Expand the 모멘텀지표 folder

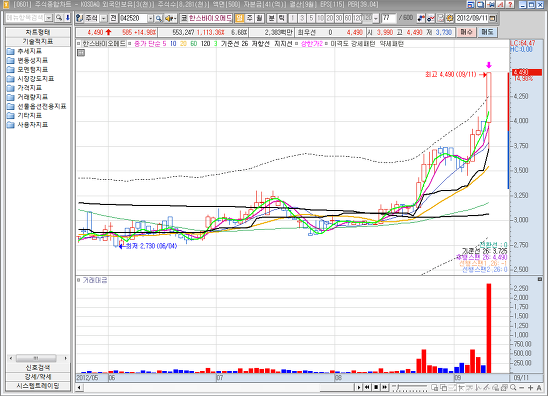click(x=28, y=69)
